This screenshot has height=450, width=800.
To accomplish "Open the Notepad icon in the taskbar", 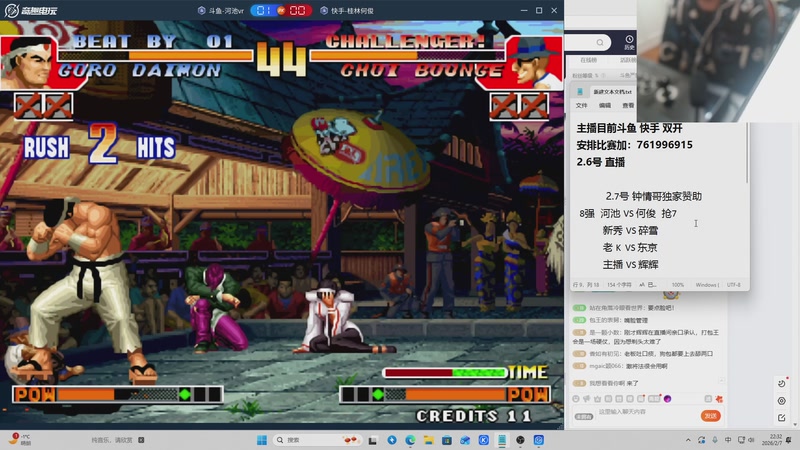I will tap(502, 440).
